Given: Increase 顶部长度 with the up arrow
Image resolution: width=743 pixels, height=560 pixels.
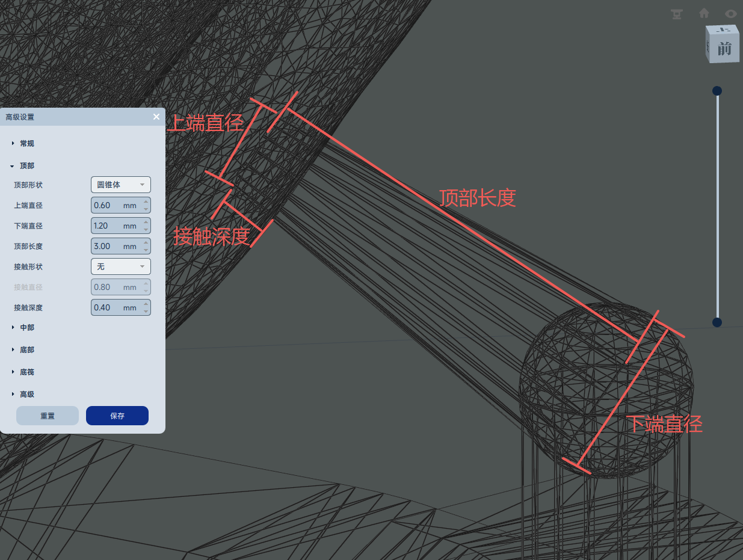Looking at the screenshot, I should click(146, 242).
